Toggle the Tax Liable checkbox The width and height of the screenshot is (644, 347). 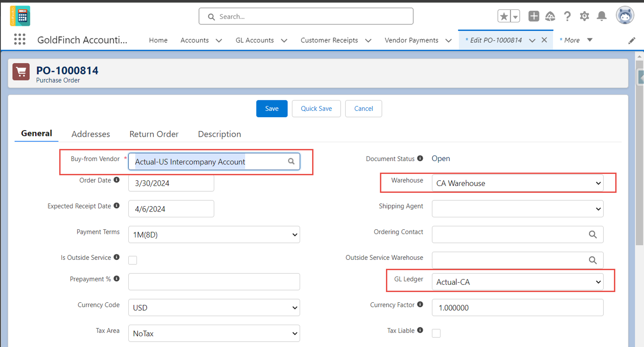[436, 333]
